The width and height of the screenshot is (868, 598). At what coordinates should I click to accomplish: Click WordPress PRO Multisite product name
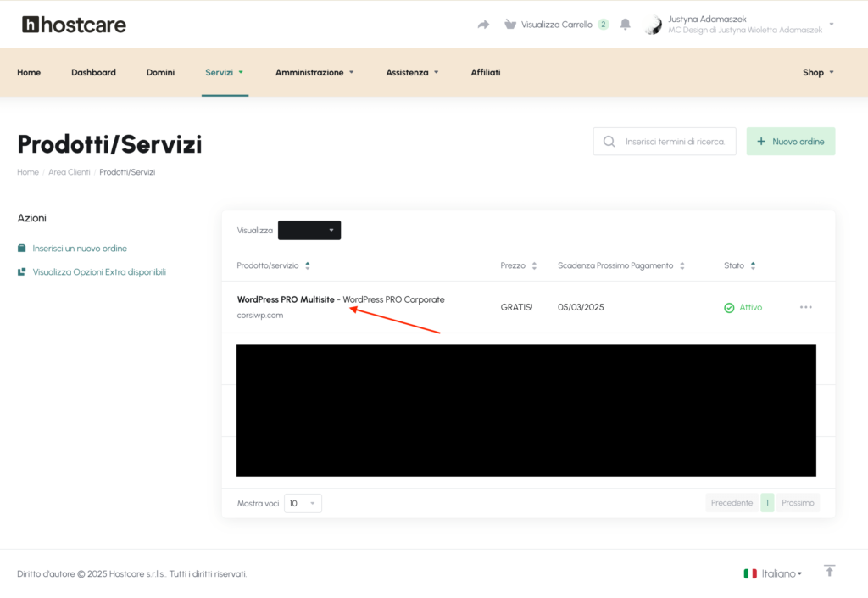[x=286, y=299]
